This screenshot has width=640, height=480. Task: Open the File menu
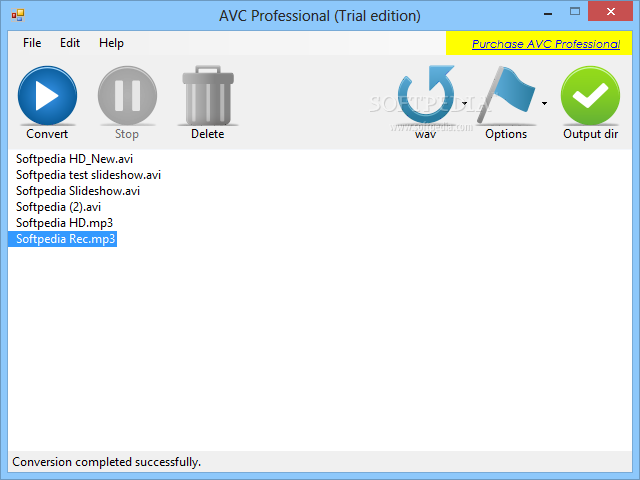(x=32, y=43)
